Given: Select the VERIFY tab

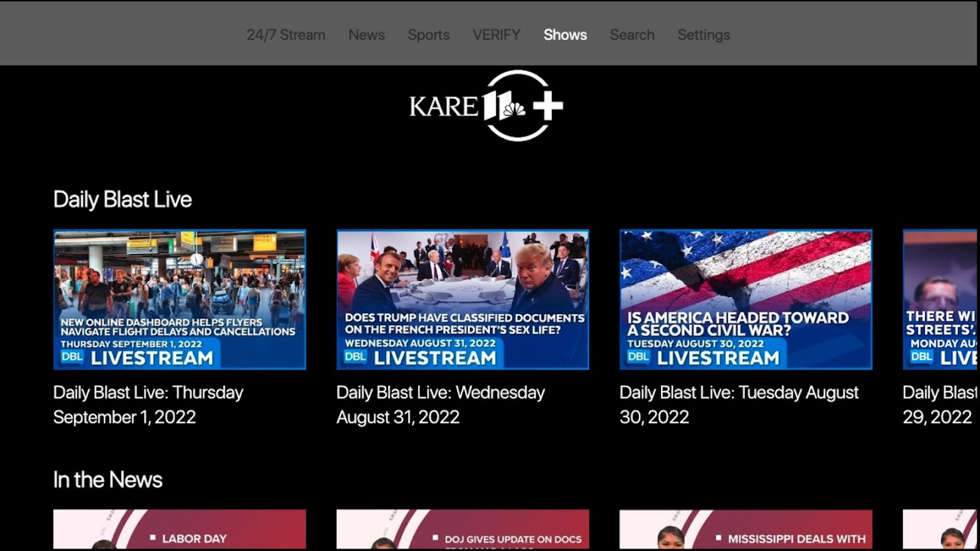Looking at the screenshot, I should click(x=496, y=34).
